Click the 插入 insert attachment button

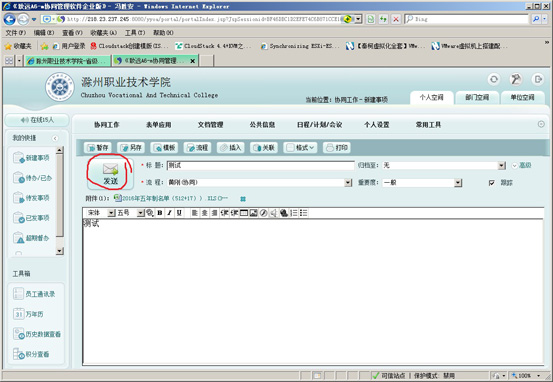pos(231,147)
